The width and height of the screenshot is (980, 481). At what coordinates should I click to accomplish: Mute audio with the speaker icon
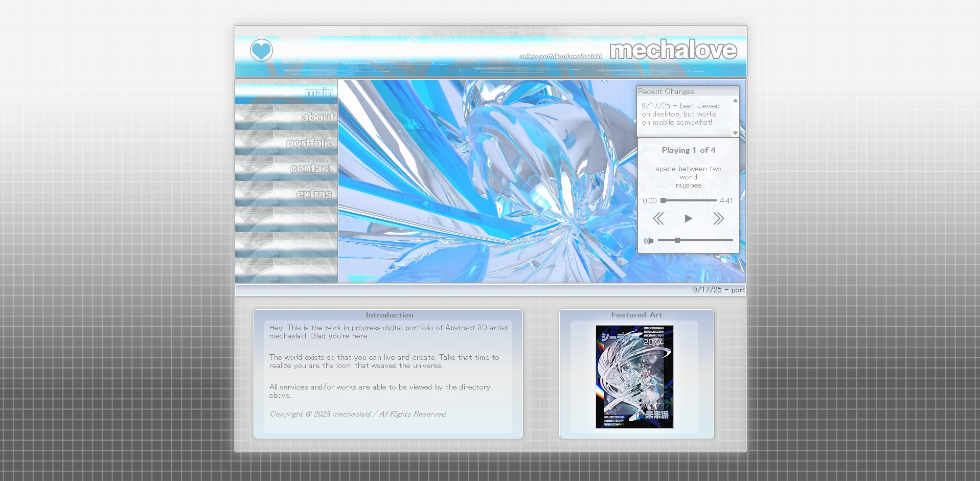tap(648, 241)
